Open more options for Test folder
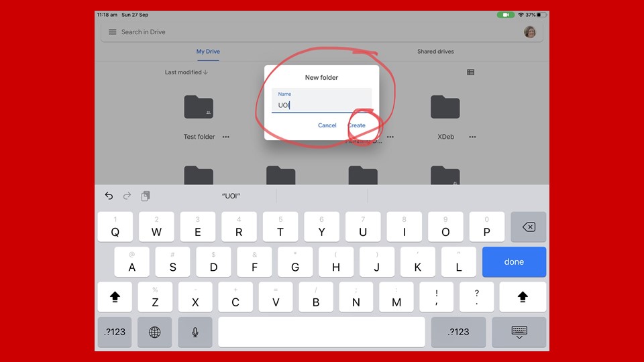This screenshot has width=644, height=362. (x=226, y=137)
